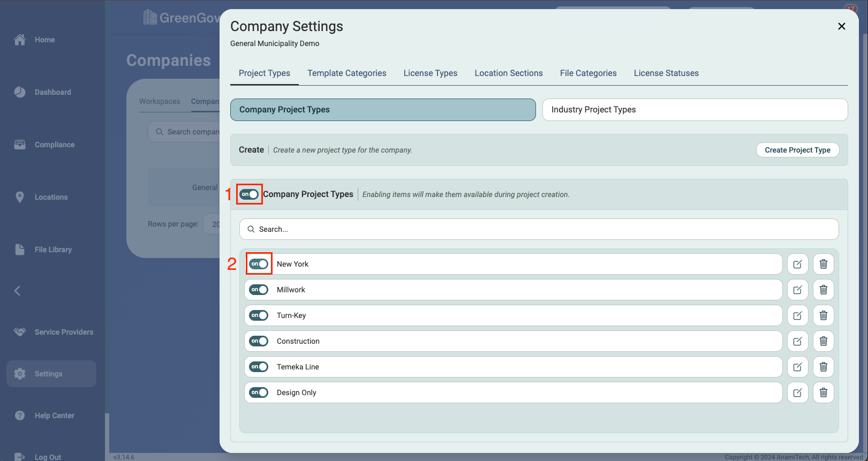868x461 pixels.
Task: Click the edit icon for New York
Action: coord(797,264)
